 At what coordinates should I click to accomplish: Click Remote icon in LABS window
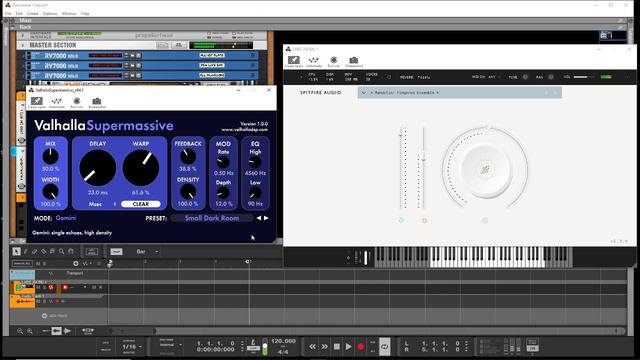333,60
